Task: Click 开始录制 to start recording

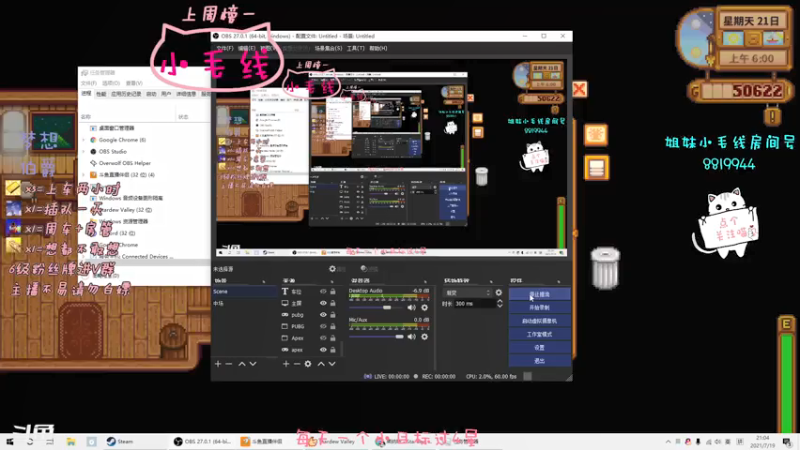Action: point(539,308)
